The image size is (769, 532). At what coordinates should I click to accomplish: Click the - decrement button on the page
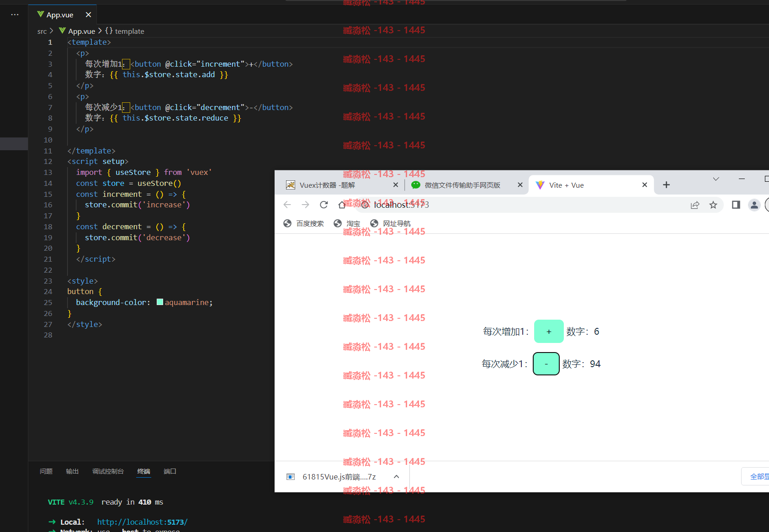tap(546, 364)
